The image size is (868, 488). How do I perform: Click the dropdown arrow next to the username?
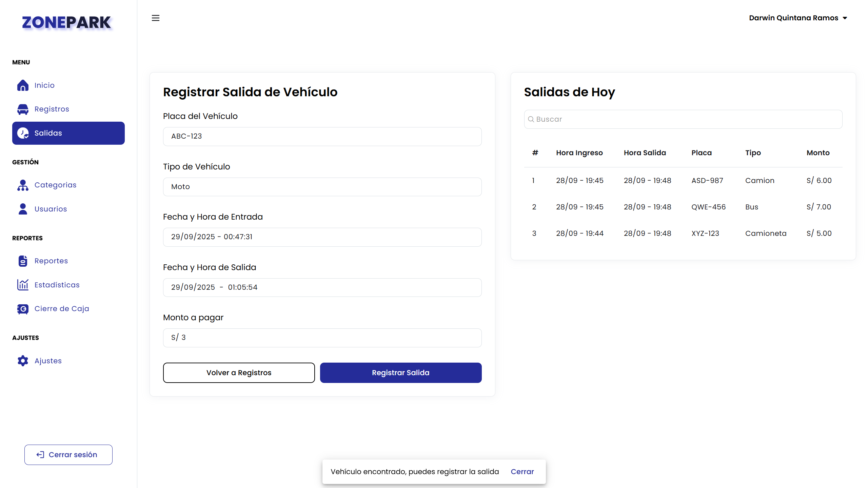(845, 18)
